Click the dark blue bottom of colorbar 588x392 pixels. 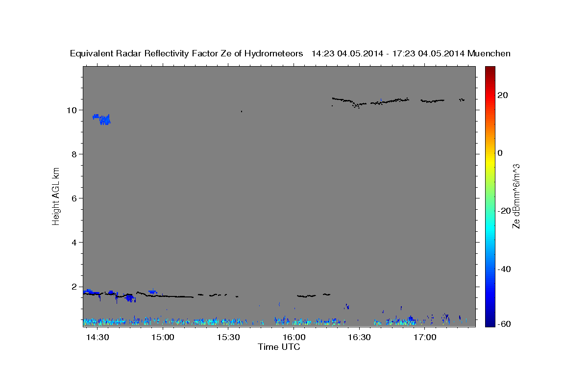[490, 322]
